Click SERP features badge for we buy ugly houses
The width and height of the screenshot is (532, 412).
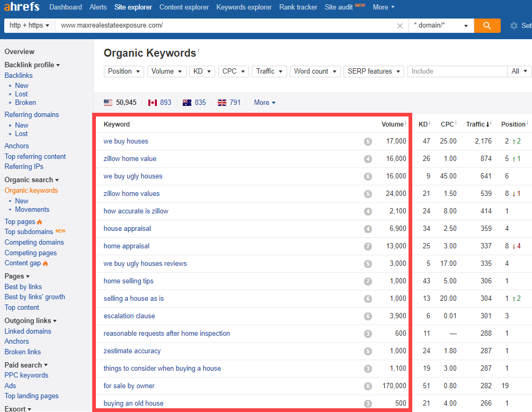click(x=368, y=176)
